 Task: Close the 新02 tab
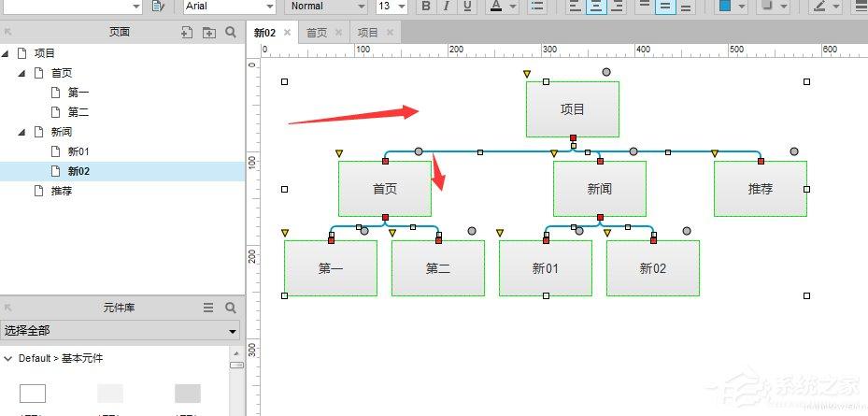coord(288,33)
